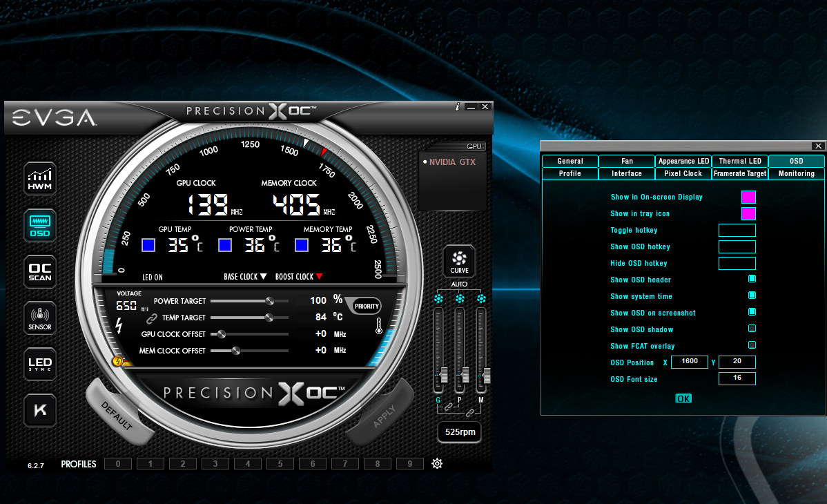
Task: Click the Auto fan label
Action: (459, 284)
